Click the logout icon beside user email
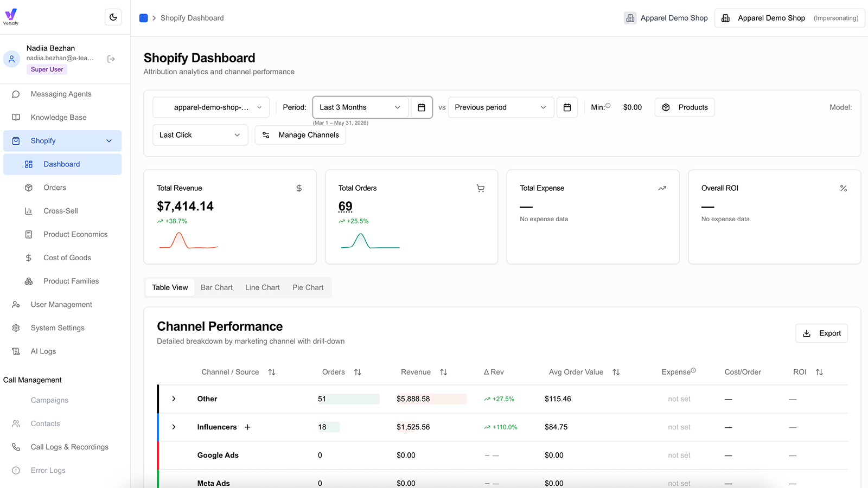Screen dimensions: 868x488 111,59
